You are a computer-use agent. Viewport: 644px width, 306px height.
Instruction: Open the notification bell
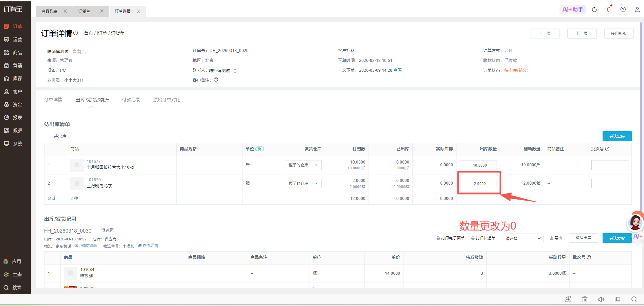pyautogui.click(x=609, y=9)
